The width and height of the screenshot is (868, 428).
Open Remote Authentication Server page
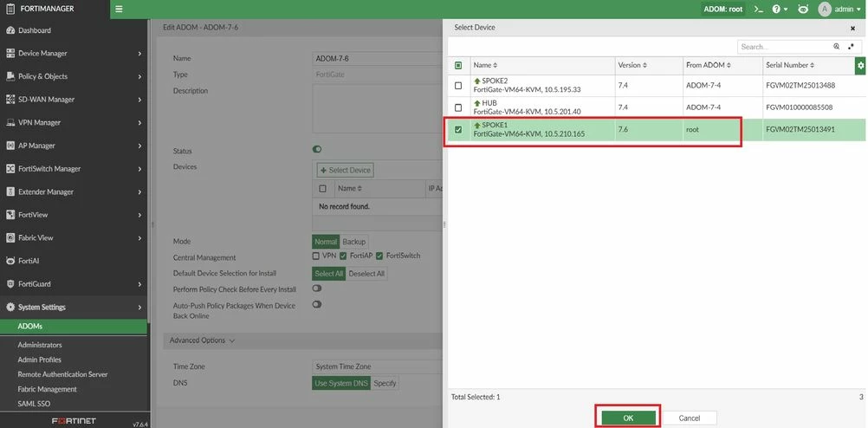pos(62,375)
